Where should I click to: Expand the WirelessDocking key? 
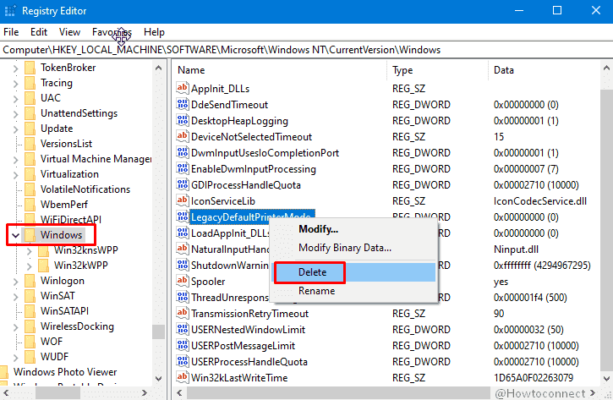pyautogui.click(x=15, y=327)
